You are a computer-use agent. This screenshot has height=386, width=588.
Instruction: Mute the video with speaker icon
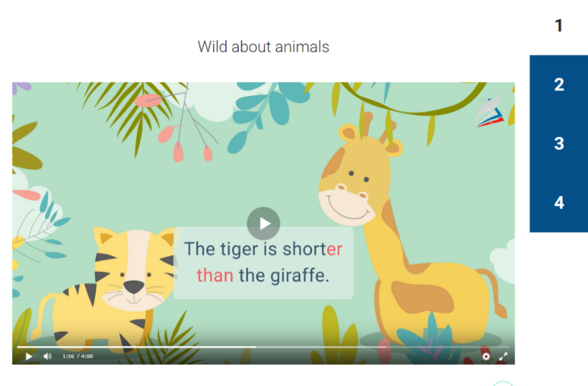coord(47,356)
